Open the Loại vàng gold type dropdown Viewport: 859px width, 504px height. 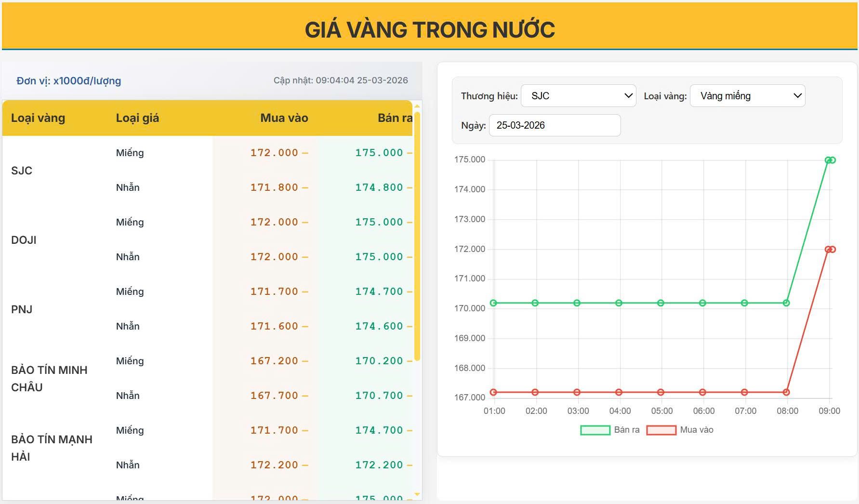747,96
